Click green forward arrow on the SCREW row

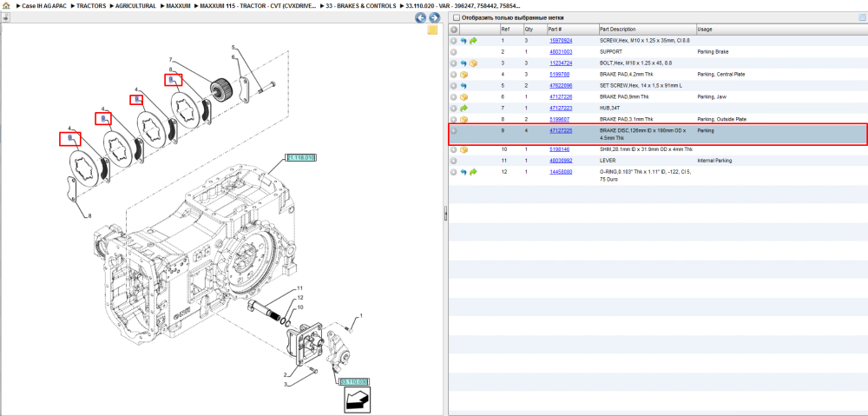[x=473, y=41]
